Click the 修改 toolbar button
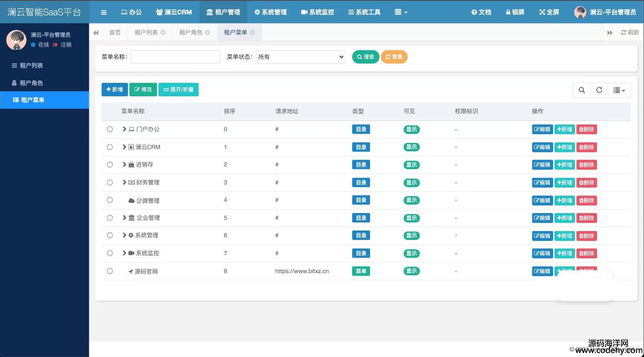The width and height of the screenshot is (644, 357). [x=143, y=90]
